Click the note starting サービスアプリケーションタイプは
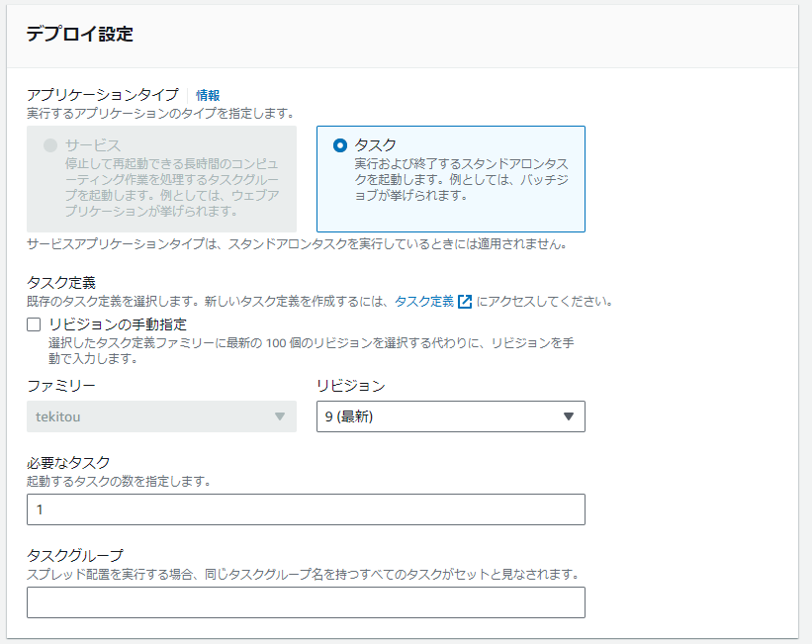The image size is (812, 644). coord(298,244)
